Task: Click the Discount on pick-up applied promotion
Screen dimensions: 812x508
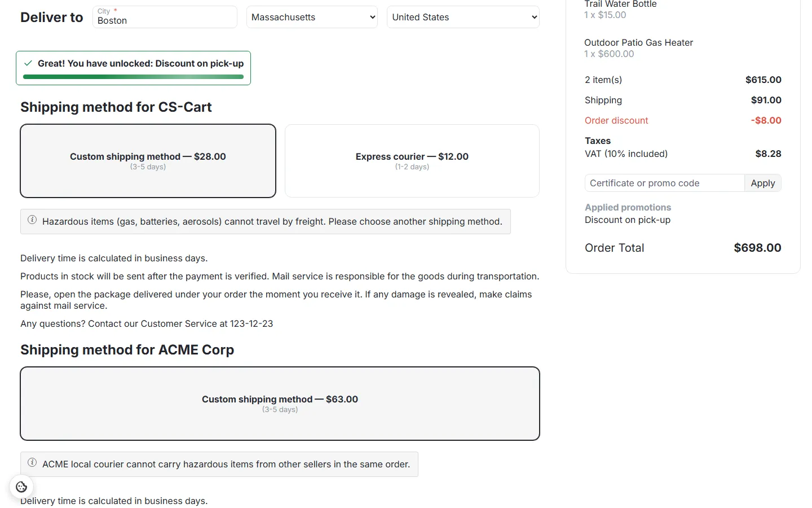Action: click(628, 220)
